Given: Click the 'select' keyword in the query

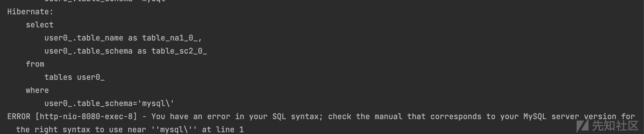Looking at the screenshot, I should [40, 25].
